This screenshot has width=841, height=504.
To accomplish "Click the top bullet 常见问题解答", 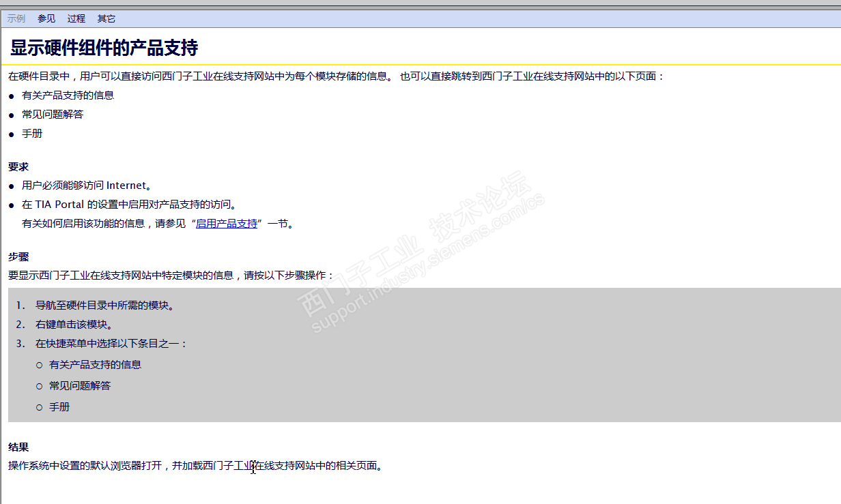I will tap(53, 115).
